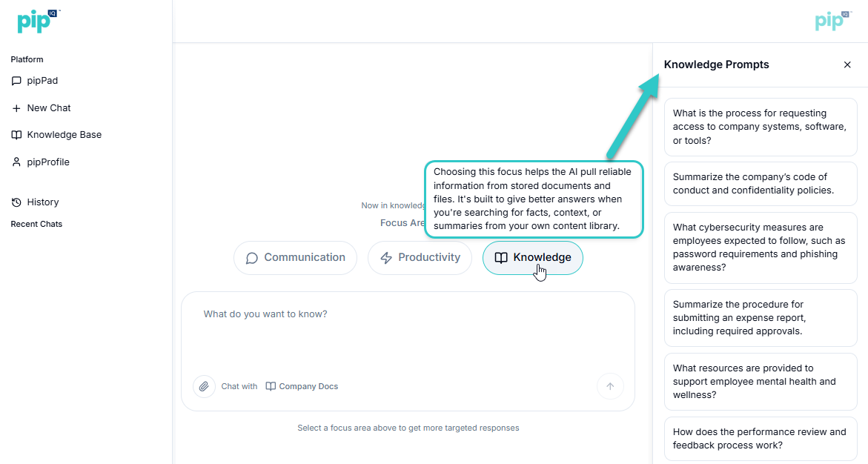Start a New Chat
Image resolution: width=868 pixels, height=464 pixels.
pos(49,108)
